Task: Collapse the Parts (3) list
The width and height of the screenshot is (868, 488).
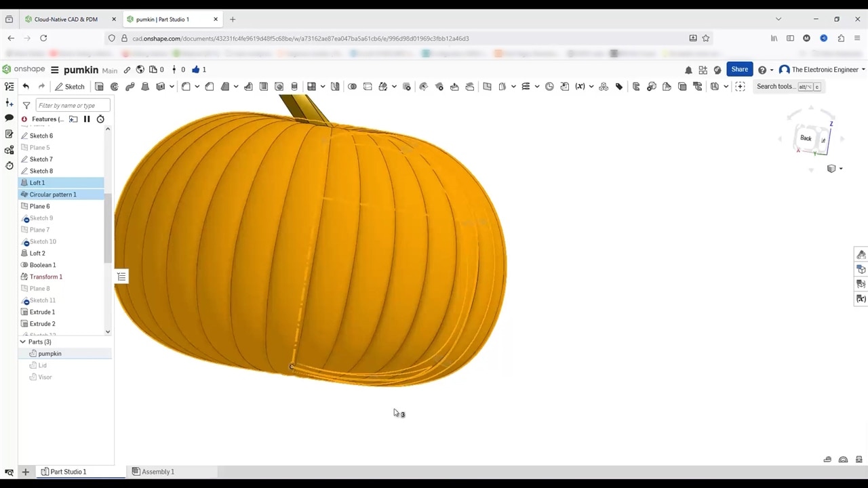Action: tap(22, 342)
